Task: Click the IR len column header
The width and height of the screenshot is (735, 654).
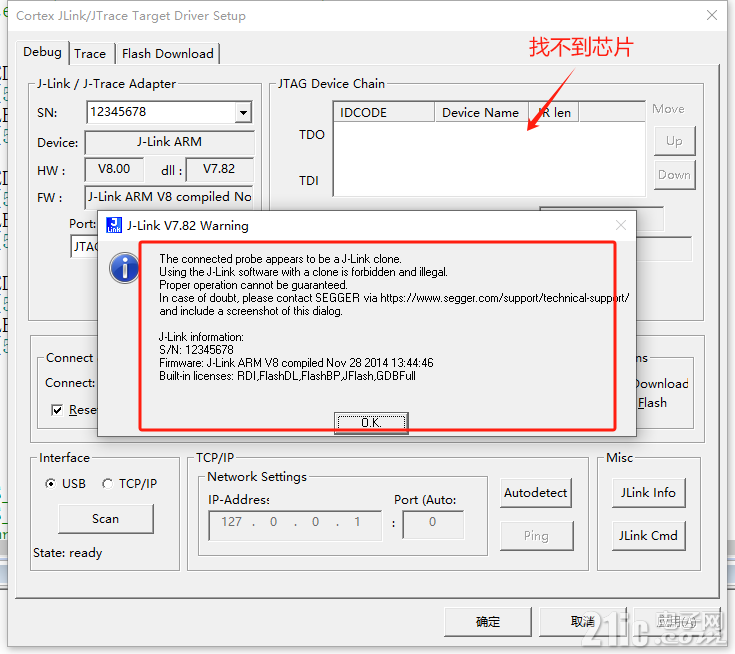Action: (554, 113)
